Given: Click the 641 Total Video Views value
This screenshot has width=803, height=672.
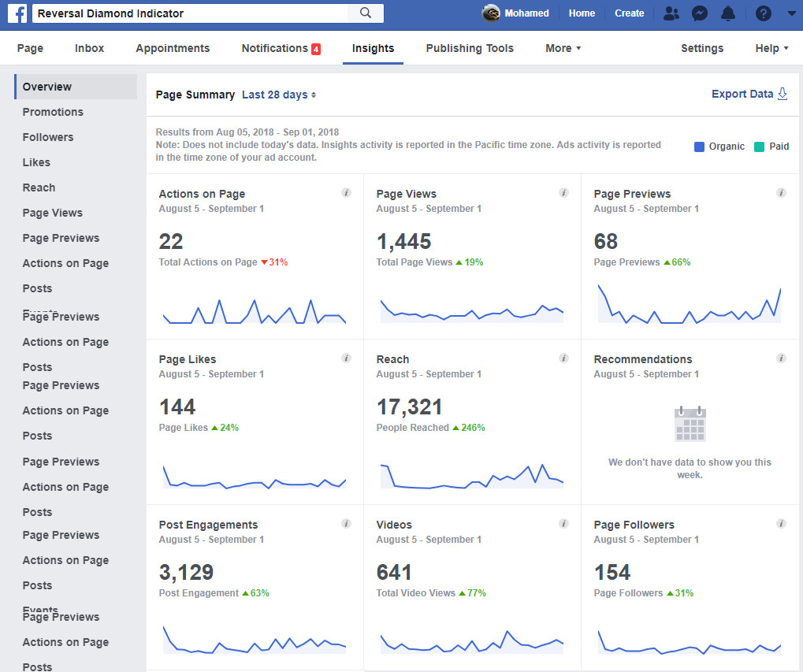Looking at the screenshot, I should (394, 572).
